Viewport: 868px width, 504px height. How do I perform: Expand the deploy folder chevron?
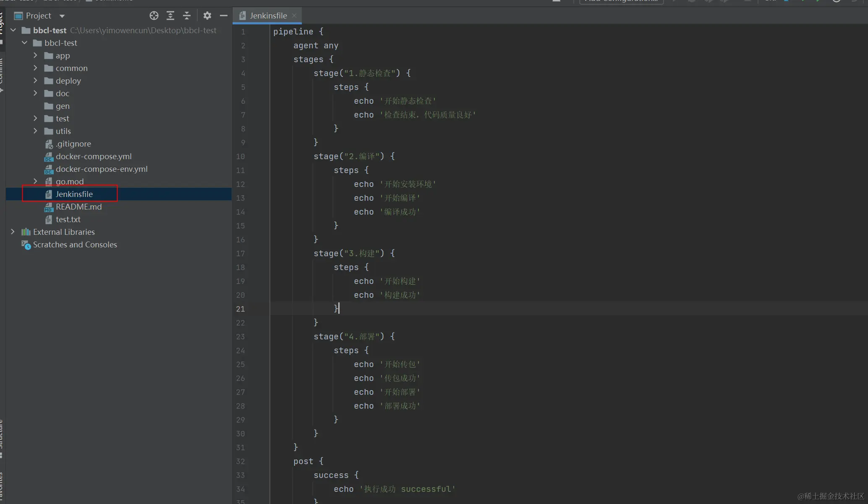[x=35, y=81]
